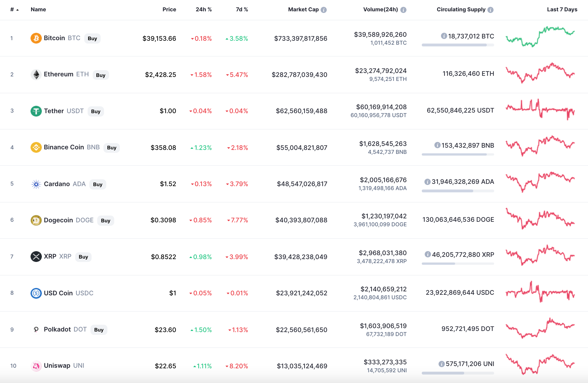The width and height of the screenshot is (588, 383).
Task: Click the Buy button next to Cardano
Action: [98, 184]
